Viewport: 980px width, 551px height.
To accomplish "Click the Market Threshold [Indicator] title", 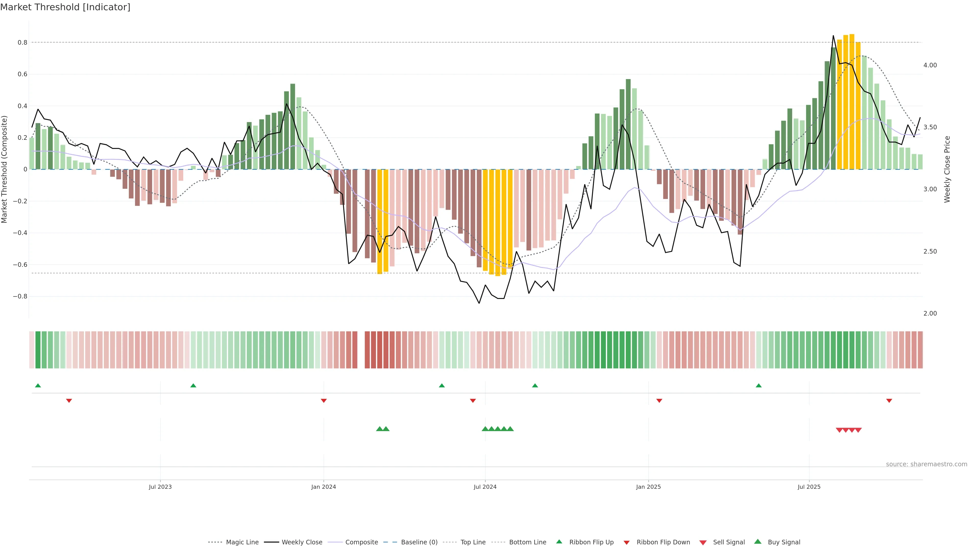I will pos(65,7).
